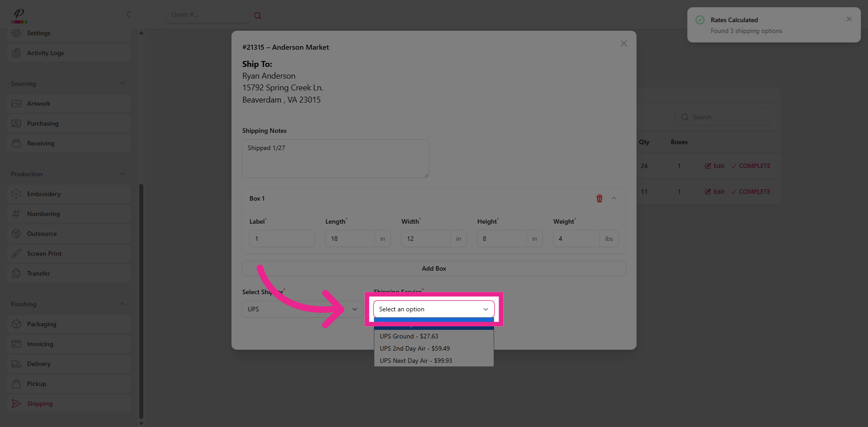Image resolution: width=868 pixels, height=427 pixels.
Task: Collapse the sidebar with the arrow icon
Action: [x=128, y=14]
